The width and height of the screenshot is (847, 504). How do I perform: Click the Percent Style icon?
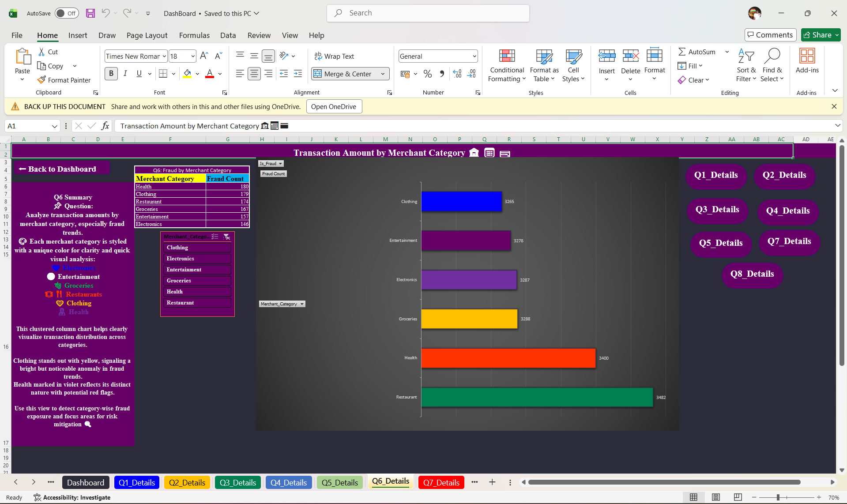[x=427, y=74]
